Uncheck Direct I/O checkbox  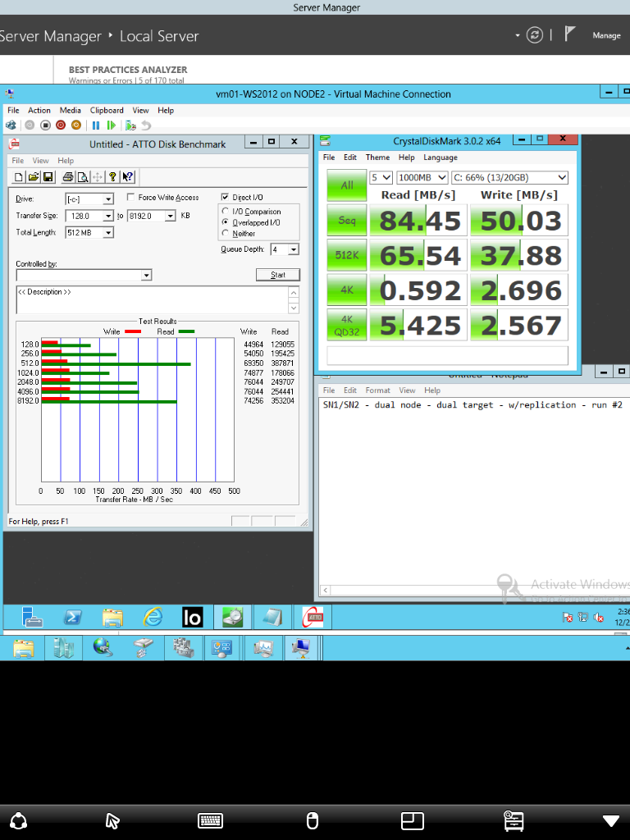225,197
